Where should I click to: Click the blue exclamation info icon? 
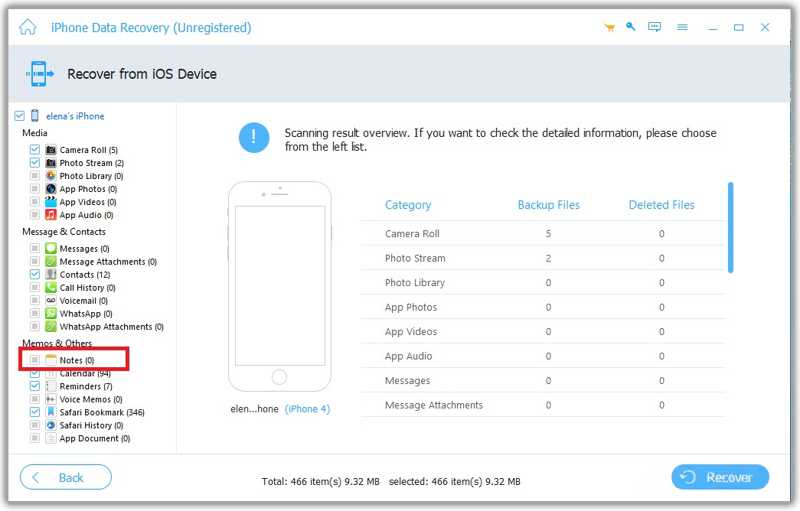coord(254,138)
